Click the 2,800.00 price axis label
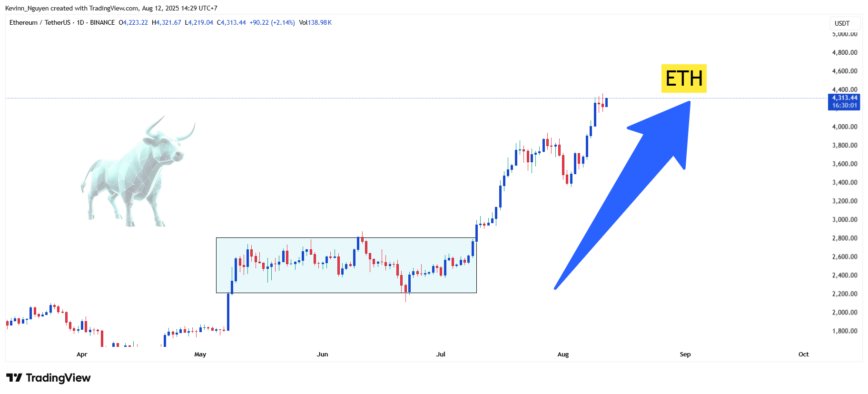The image size is (868, 394). [x=845, y=238]
